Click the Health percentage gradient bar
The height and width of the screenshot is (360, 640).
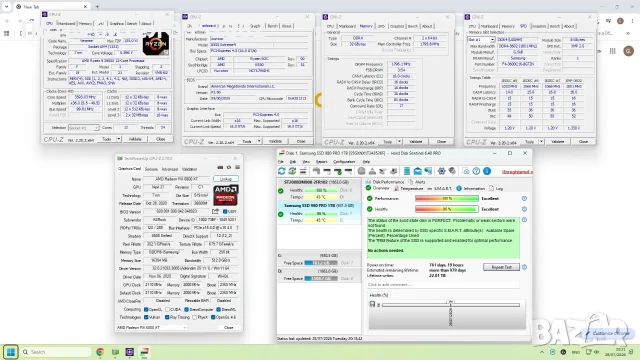point(447,209)
